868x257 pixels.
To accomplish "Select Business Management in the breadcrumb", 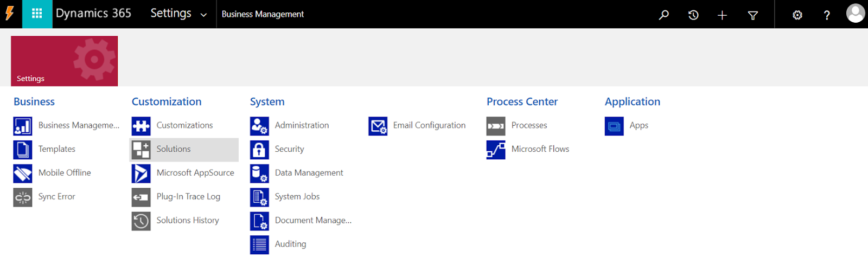I will tap(263, 14).
